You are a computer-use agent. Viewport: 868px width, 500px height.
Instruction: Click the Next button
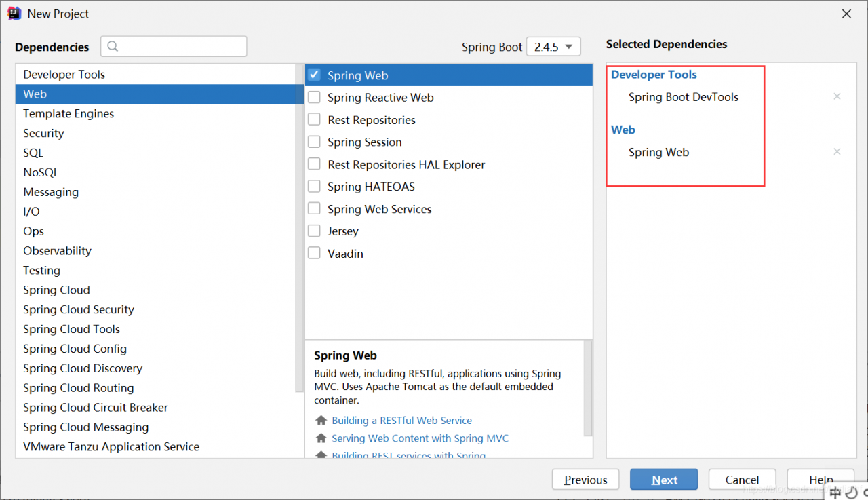664,480
